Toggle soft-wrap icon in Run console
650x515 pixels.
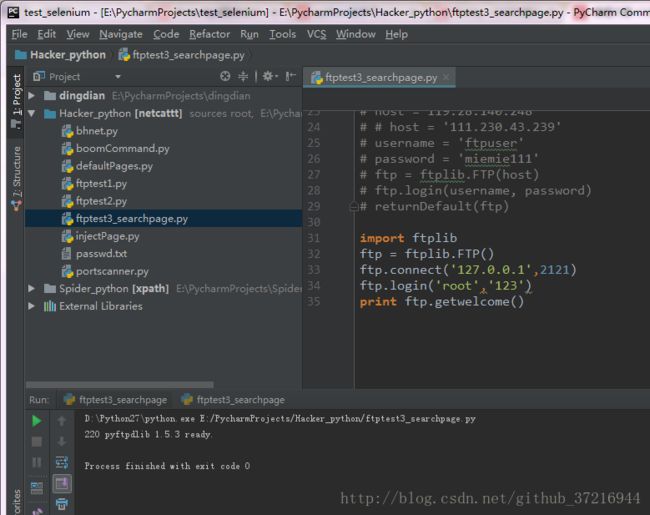(61, 462)
